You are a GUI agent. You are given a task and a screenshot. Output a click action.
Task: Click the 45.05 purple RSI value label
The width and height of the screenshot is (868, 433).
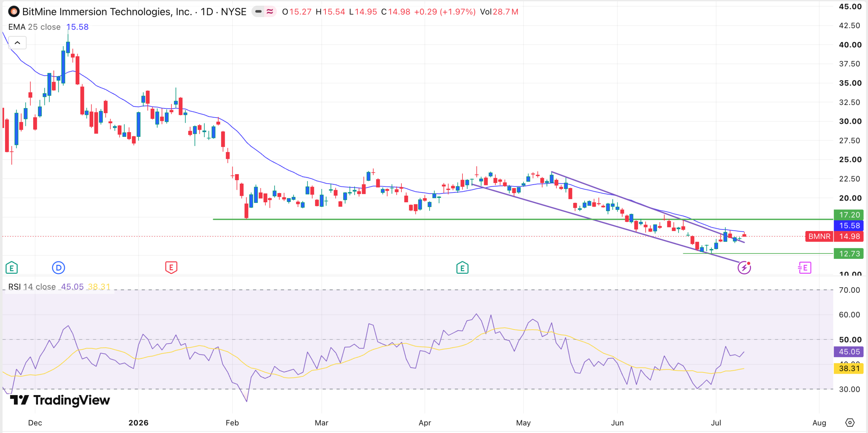click(x=849, y=352)
